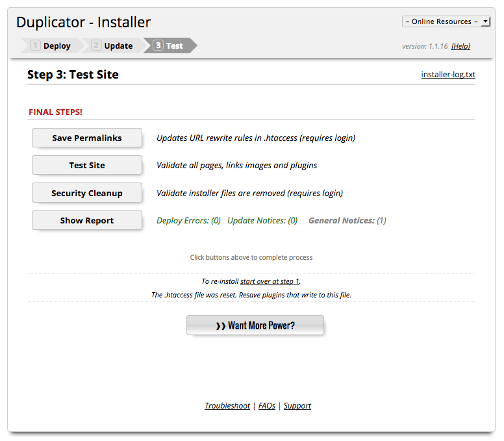504x441 pixels.
Task: Click the 'Step 3: Test Site' heading
Action: point(73,75)
